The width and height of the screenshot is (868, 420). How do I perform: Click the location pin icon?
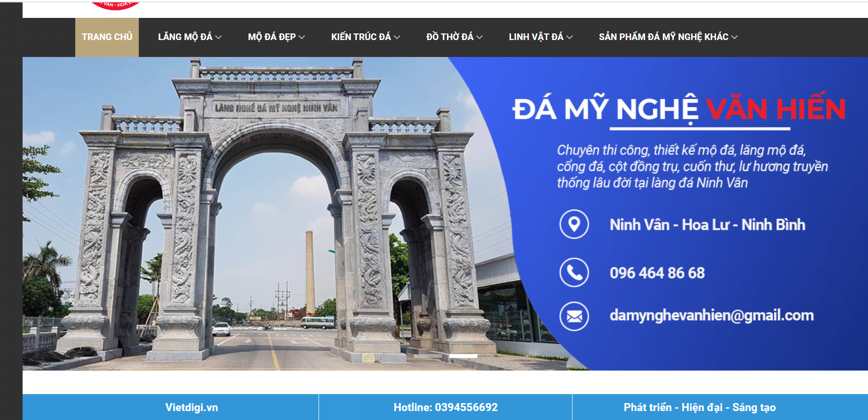(x=574, y=224)
